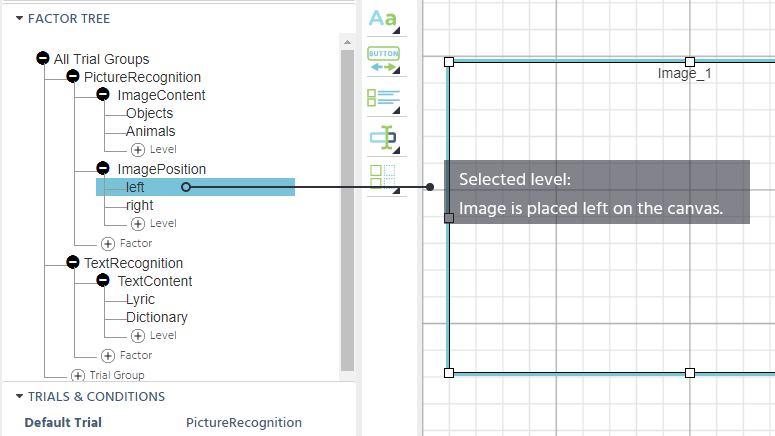The image size is (775, 436).
Task: Click the Default Trial label
Action: point(63,423)
